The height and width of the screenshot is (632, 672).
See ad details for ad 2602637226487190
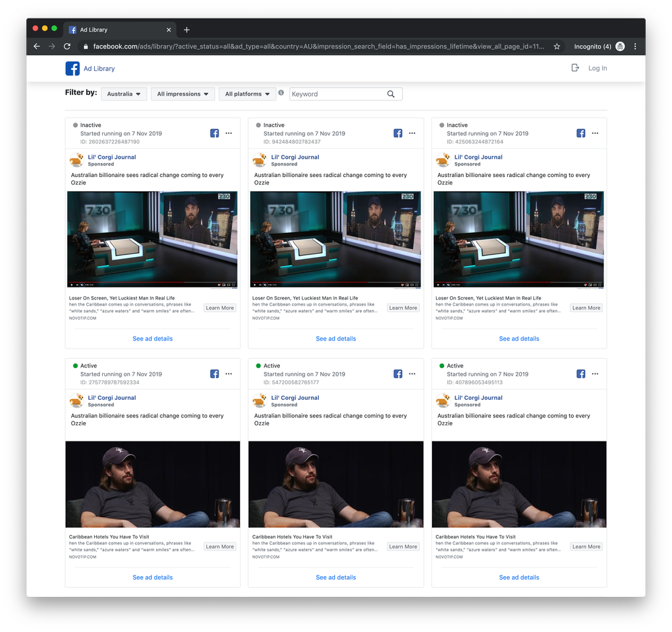point(153,339)
